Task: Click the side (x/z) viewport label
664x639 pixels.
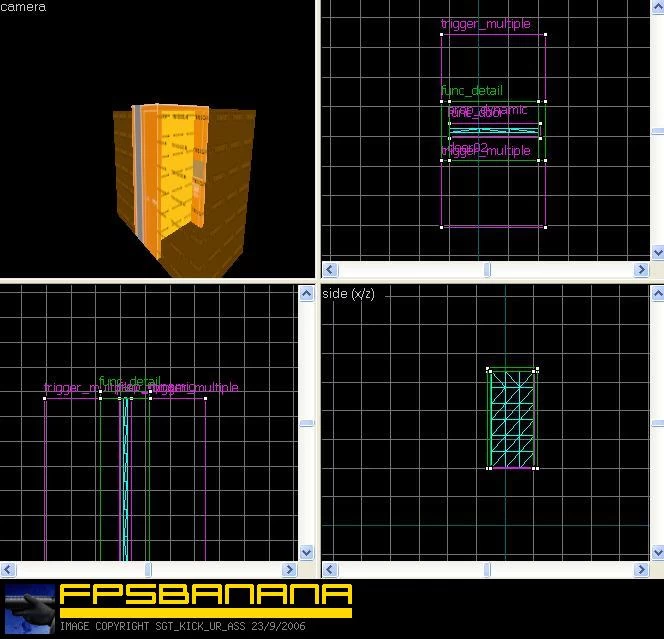Action: (348, 293)
